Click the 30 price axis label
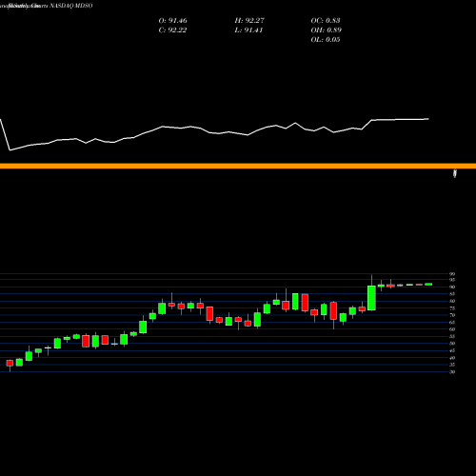 pos(452,372)
